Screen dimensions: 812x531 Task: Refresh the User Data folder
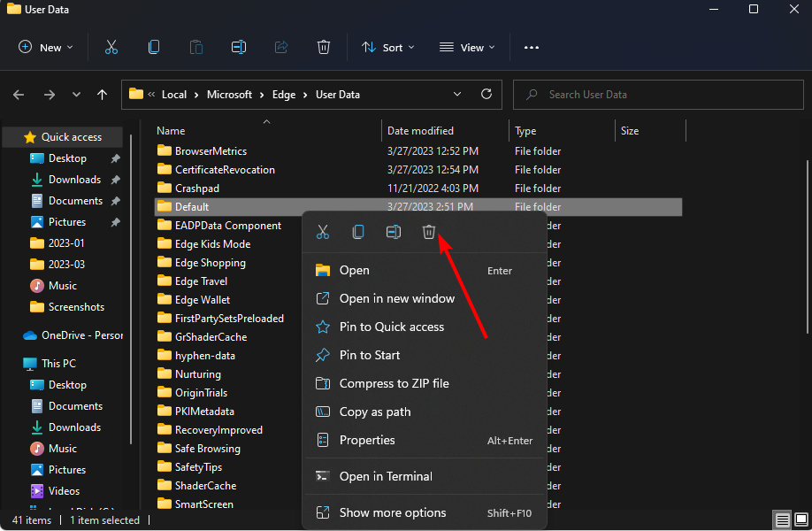pos(486,94)
